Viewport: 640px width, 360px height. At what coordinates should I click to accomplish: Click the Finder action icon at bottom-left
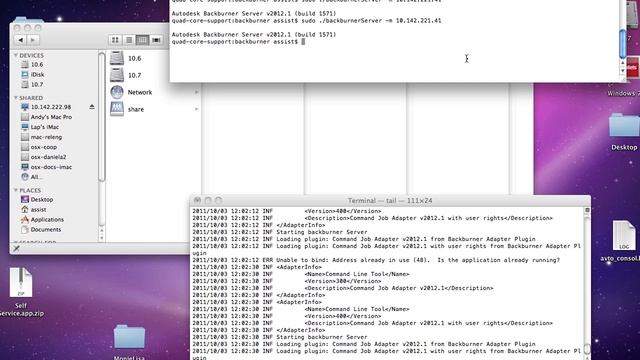click(x=16, y=248)
